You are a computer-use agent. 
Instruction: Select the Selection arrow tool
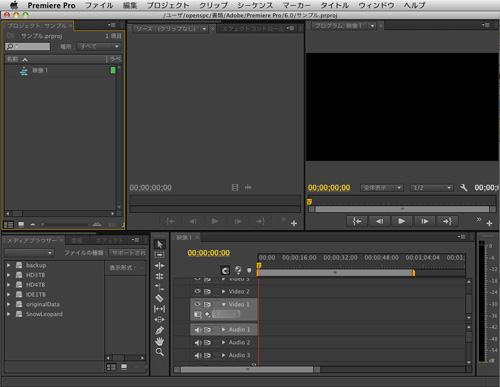160,244
